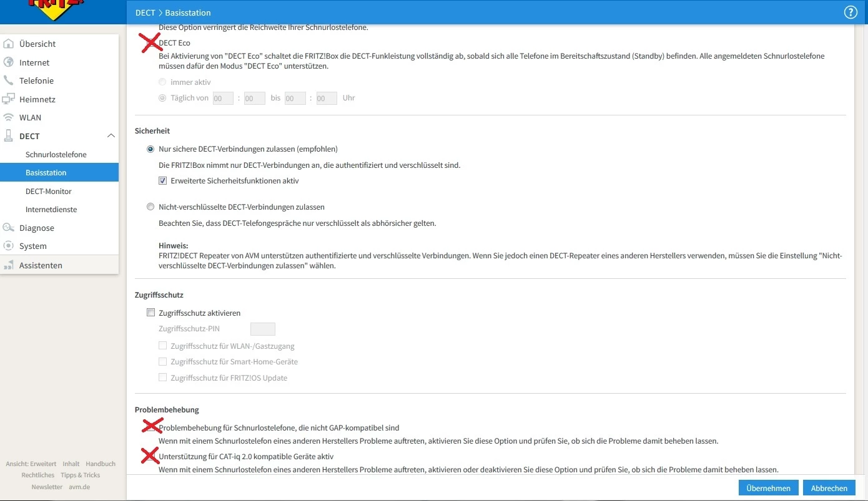Screen dimensions: 868x501
Task: Click the DECT breadcrumb in header
Action: (x=145, y=12)
